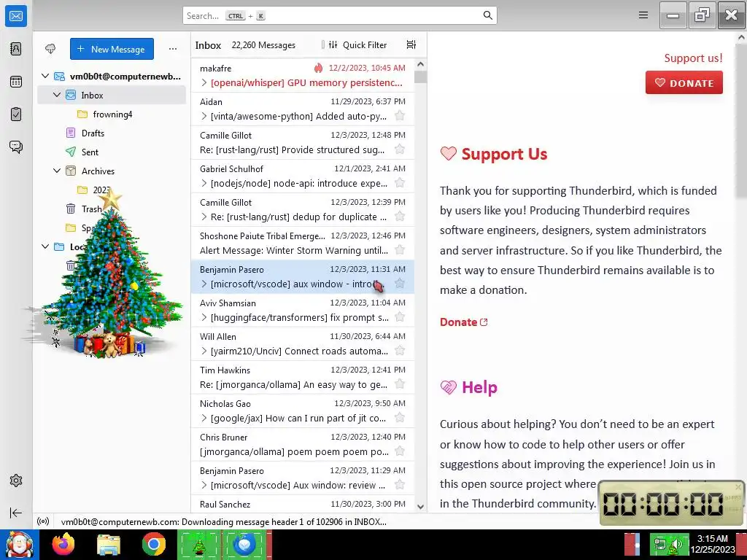Star the Gabriel Schulhof node-api message
Viewport: 747px width, 560px height.
click(400, 183)
